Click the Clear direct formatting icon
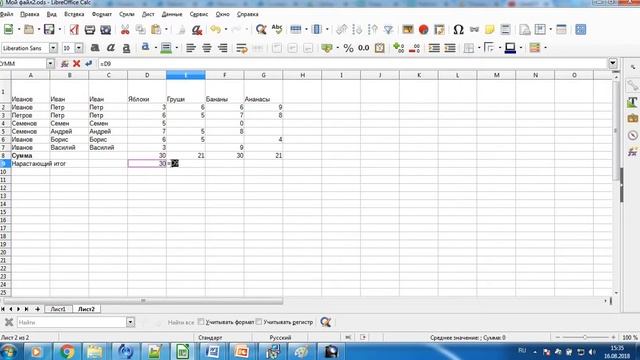This screenshot has height=360, width=640. tap(197, 29)
